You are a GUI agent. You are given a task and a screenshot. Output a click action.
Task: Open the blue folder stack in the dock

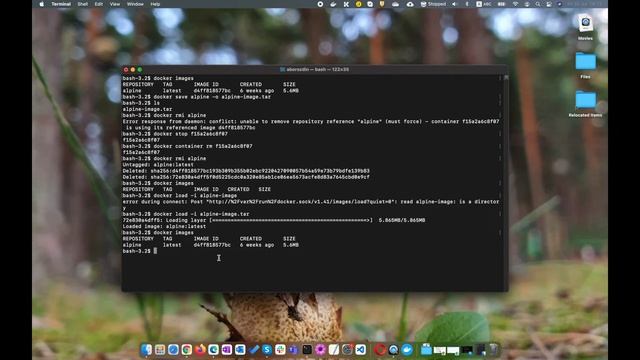click(x=426, y=349)
